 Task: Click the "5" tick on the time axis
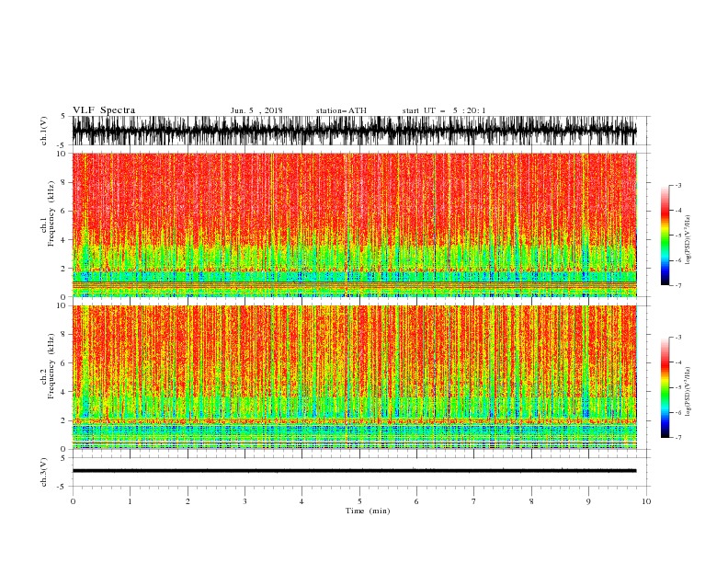359,501
